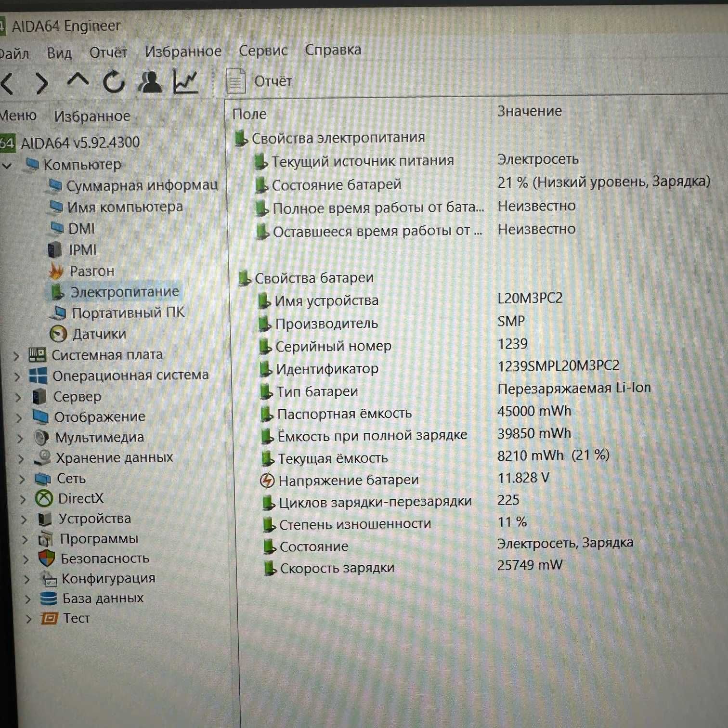728x728 pixels.
Task: Open the Отчёт menu in menu bar
Action: tap(108, 52)
